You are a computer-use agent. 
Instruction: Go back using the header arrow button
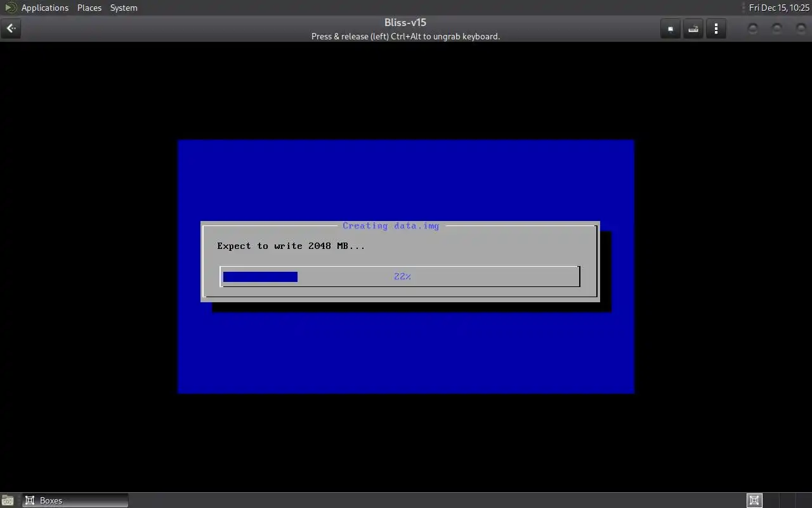11,29
